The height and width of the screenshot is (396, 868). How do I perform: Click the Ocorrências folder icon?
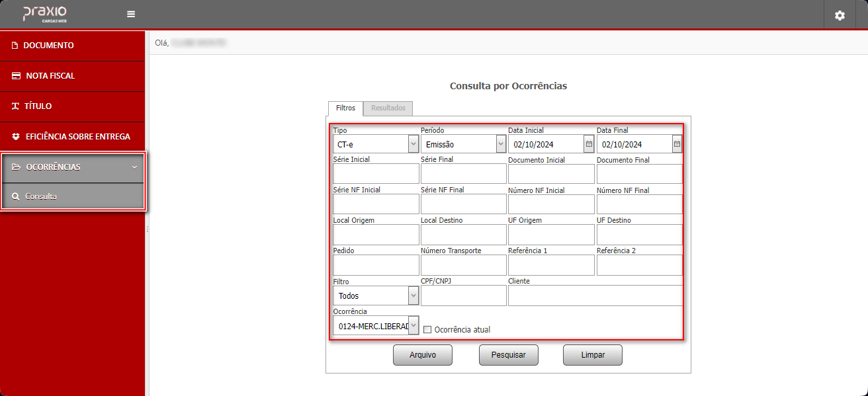(16, 167)
